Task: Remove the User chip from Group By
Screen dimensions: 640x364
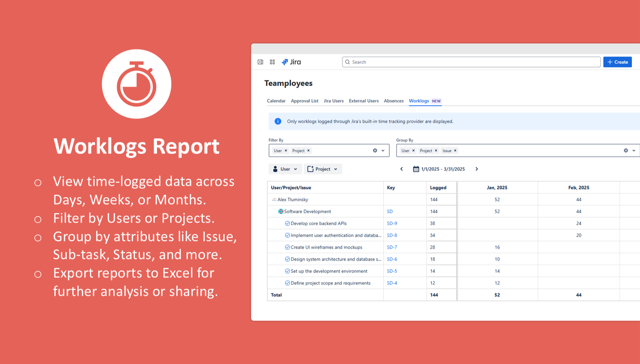Action: pyautogui.click(x=413, y=151)
